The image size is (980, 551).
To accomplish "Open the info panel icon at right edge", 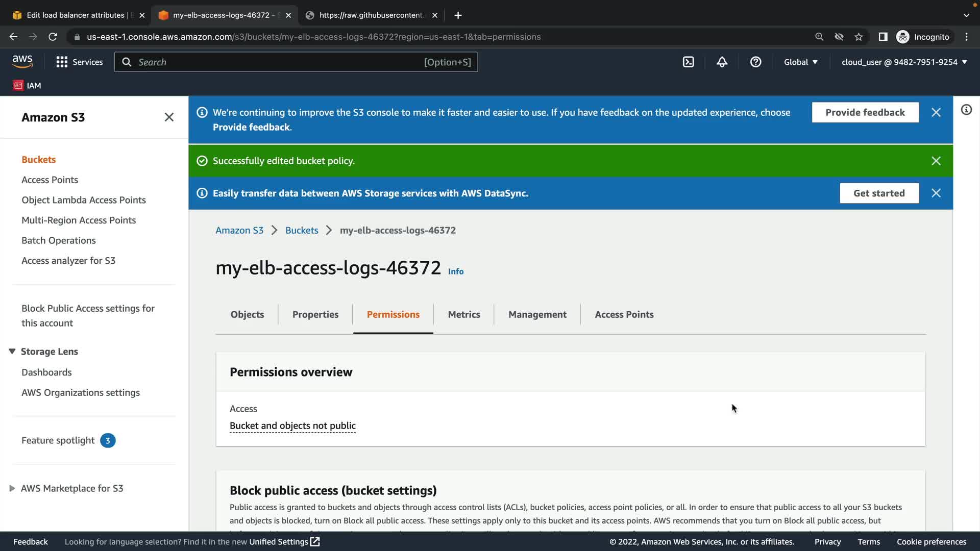I will pos(966,110).
